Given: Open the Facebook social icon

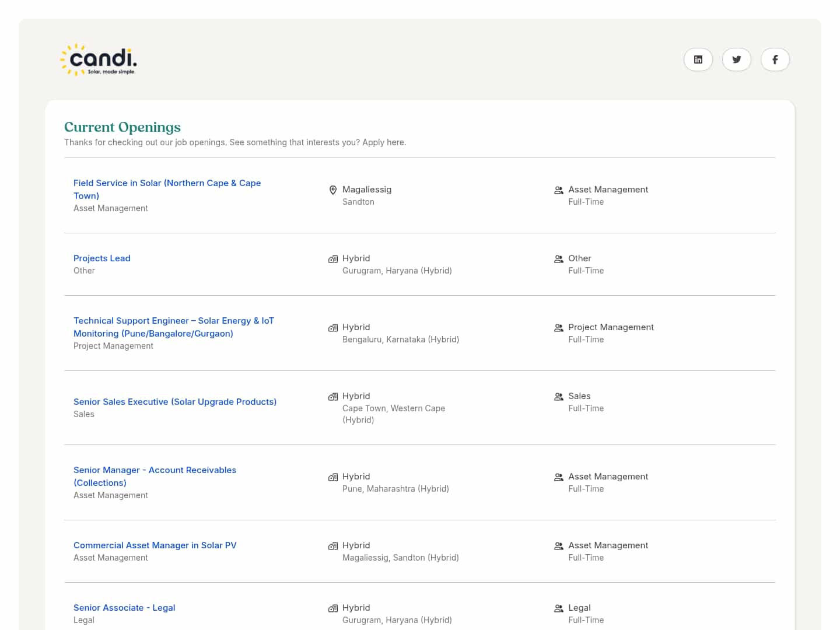Looking at the screenshot, I should [775, 60].
